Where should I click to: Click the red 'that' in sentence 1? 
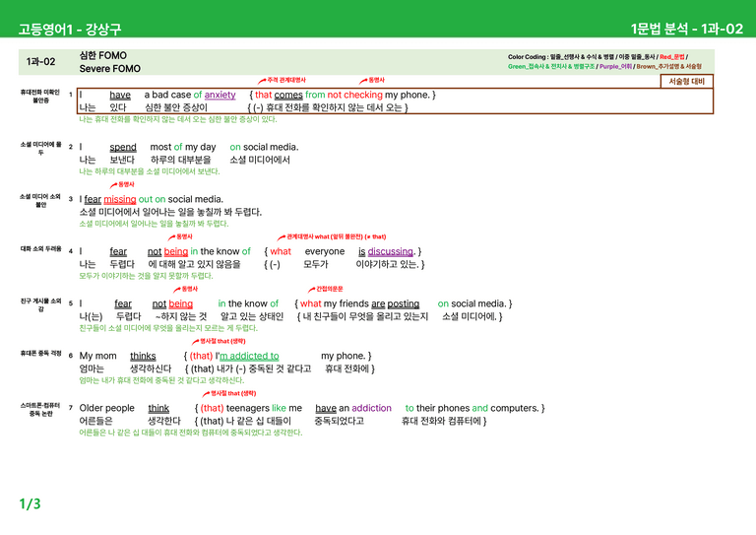tap(264, 95)
